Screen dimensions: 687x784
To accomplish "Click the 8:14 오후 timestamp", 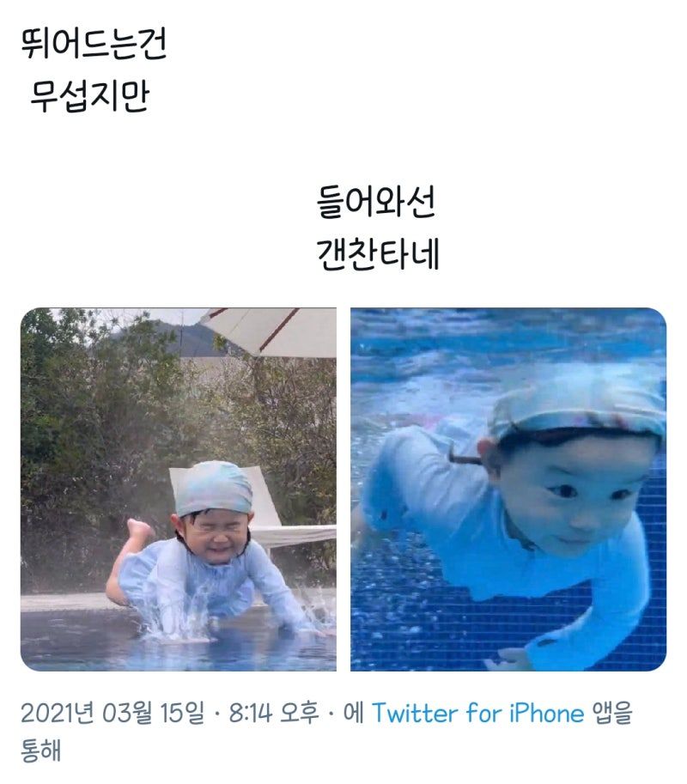I will point(273,713).
